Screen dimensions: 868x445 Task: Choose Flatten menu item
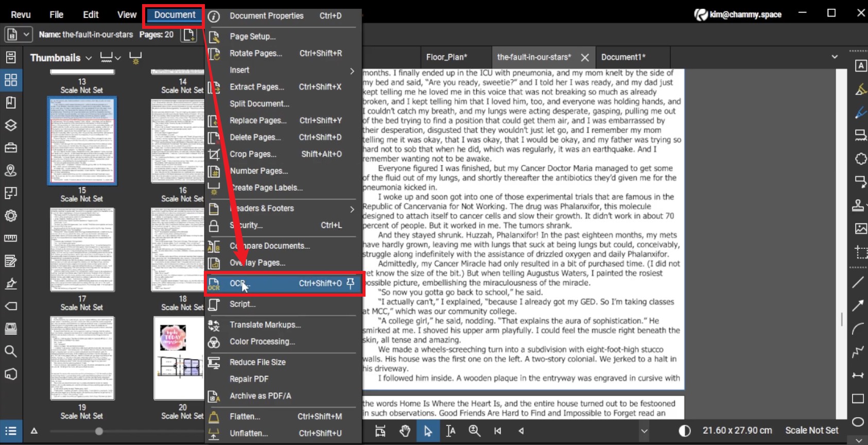[x=283, y=417]
